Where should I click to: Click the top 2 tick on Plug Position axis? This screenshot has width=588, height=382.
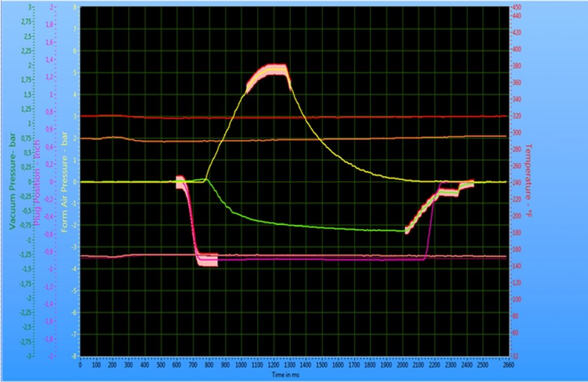click(52, 7)
